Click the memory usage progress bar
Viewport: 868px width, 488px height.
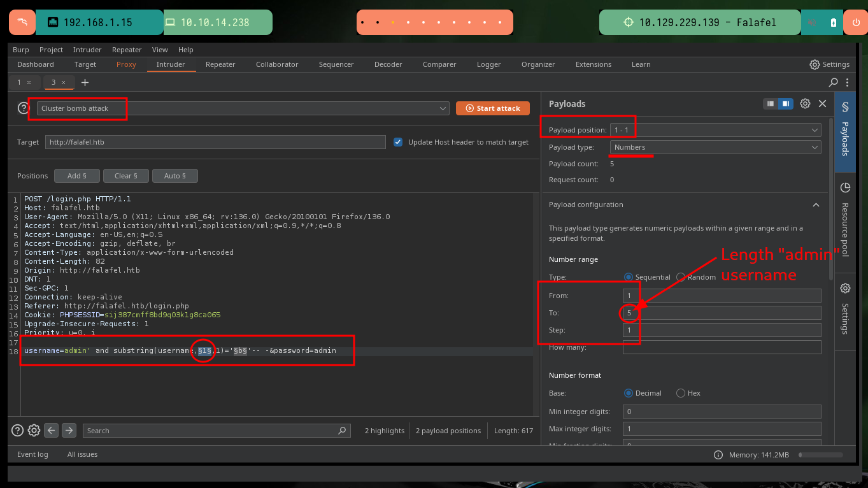pyautogui.click(x=821, y=455)
